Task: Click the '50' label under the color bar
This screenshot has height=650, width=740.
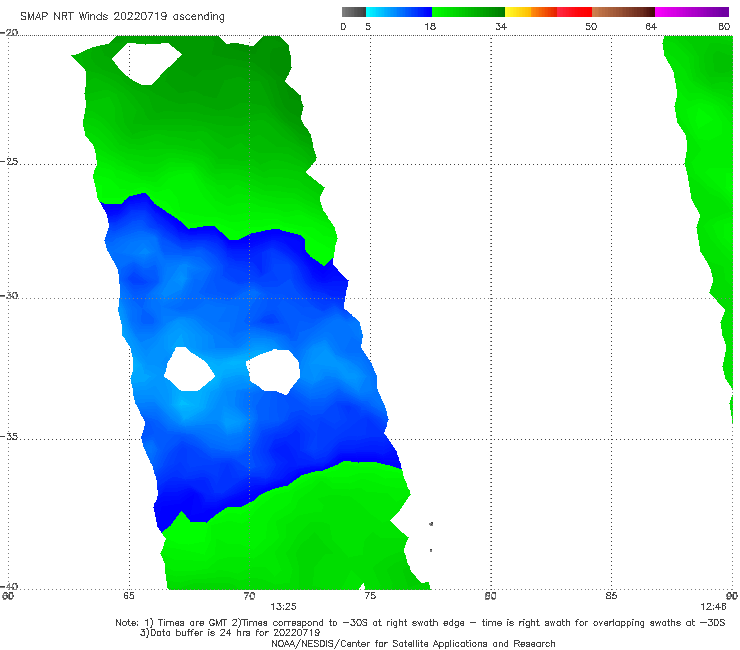Action: tap(591, 27)
